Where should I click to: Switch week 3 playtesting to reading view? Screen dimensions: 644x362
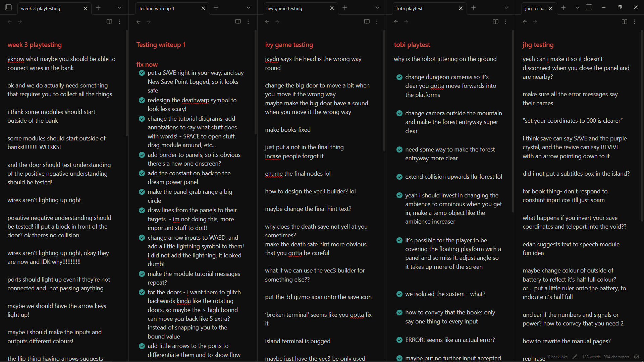(x=109, y=22)
